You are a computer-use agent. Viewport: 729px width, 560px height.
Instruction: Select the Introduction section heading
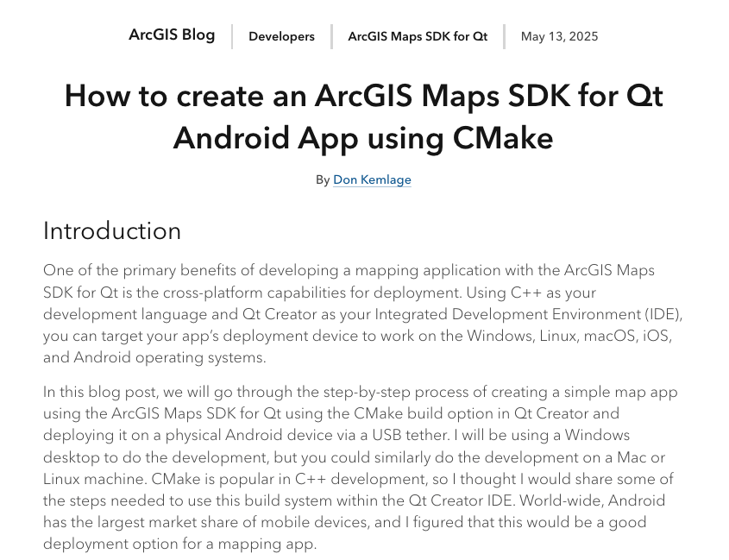pyautogui.click(x=112, y=230)
